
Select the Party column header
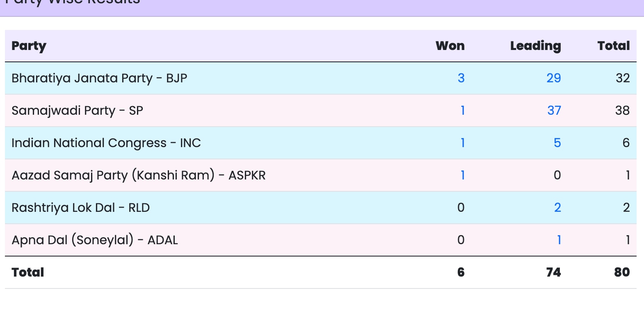tap(29, 46)
